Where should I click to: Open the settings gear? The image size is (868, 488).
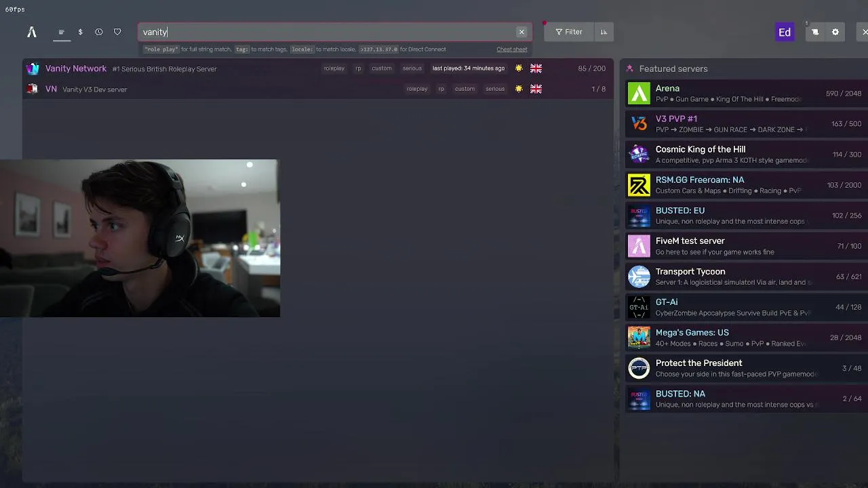pyautogui.click(x=835, y=32)
